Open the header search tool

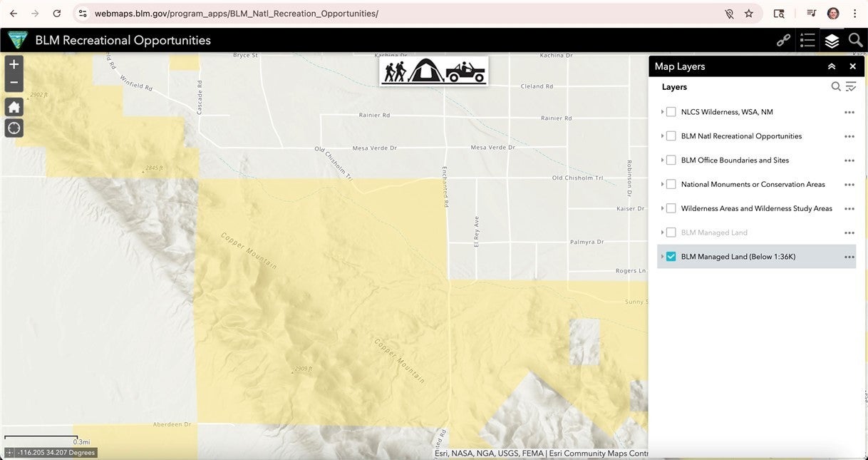[855, 41]
